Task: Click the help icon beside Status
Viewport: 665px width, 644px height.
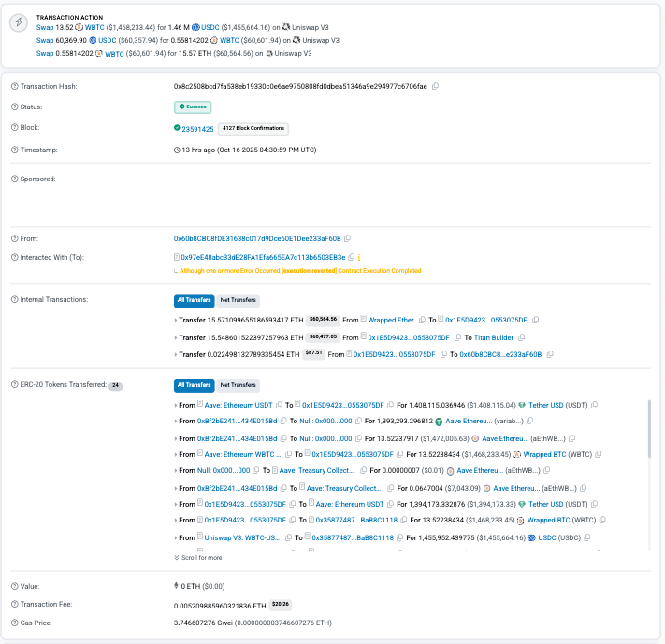Action: pyautogui.click(x=14, y=107)
